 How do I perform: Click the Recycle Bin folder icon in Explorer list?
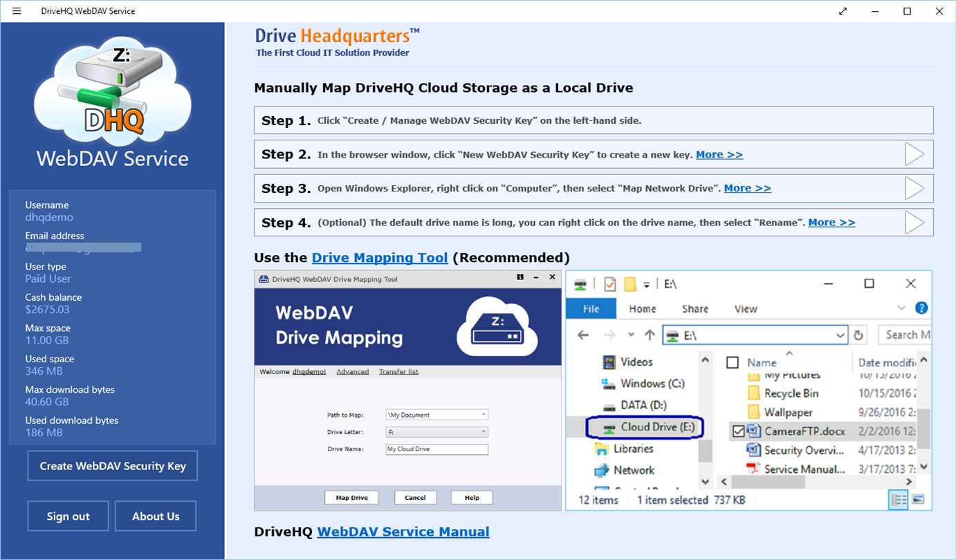point(753,393)
